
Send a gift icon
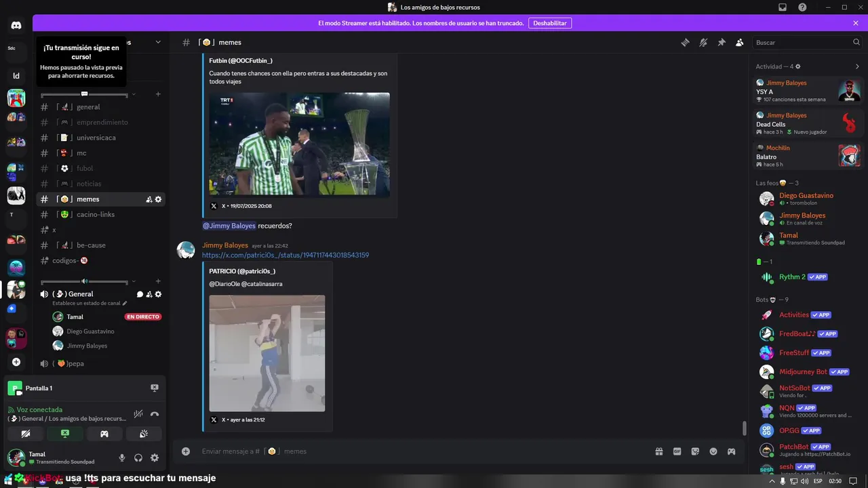659,451
